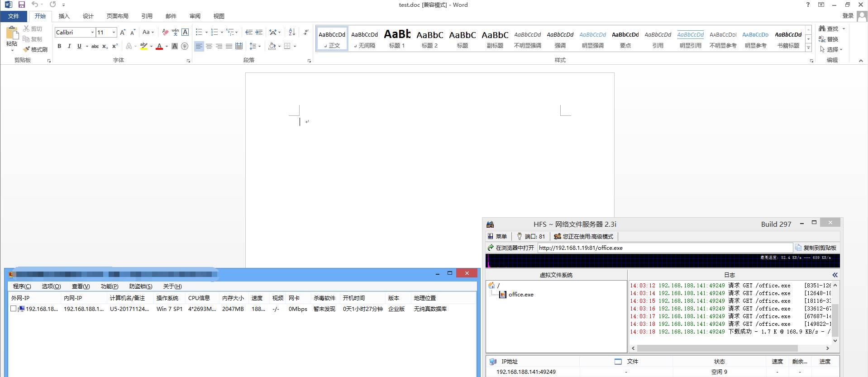Switch to the Insert (插入) ribbon tab
The height and width of the screenshot is (377, 868).
[64, 16]
